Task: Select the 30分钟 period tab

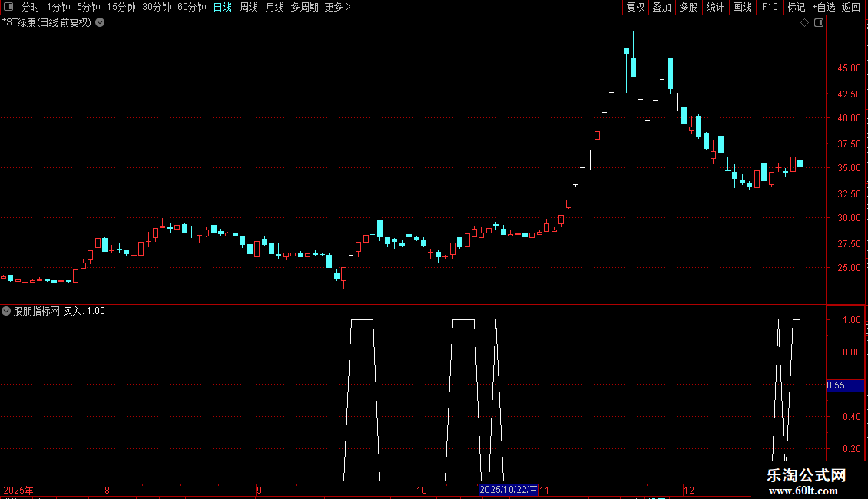Action: tap(156, 7)
